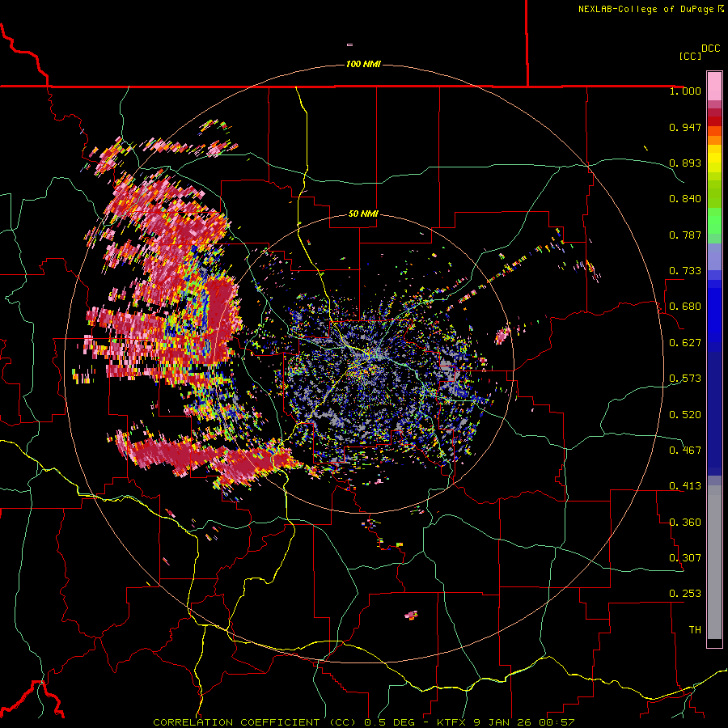Image resolution: width=728 pixels, height=728 pixels.
Task: Click the 50 NMI range ring label
Action: (363, 214)
